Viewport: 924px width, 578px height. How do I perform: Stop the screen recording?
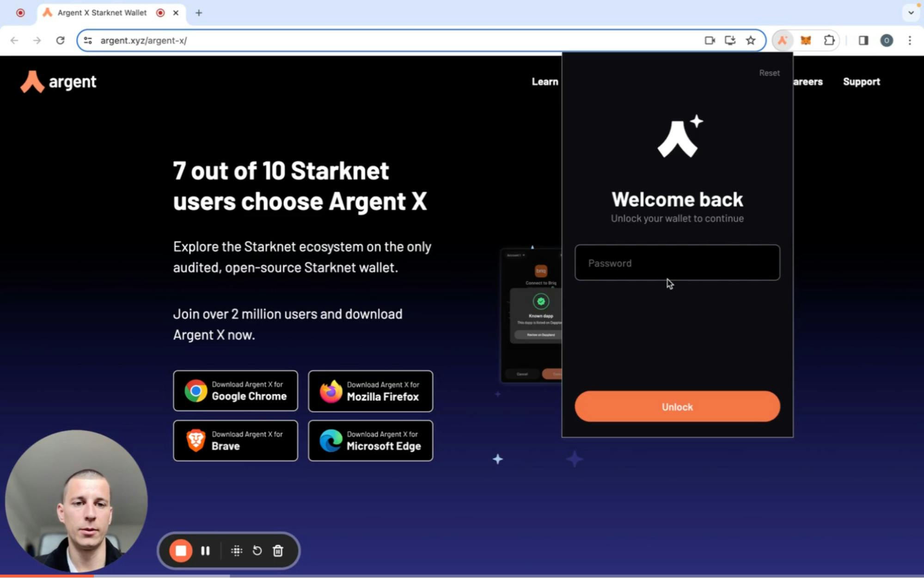(x=181, y=550)
